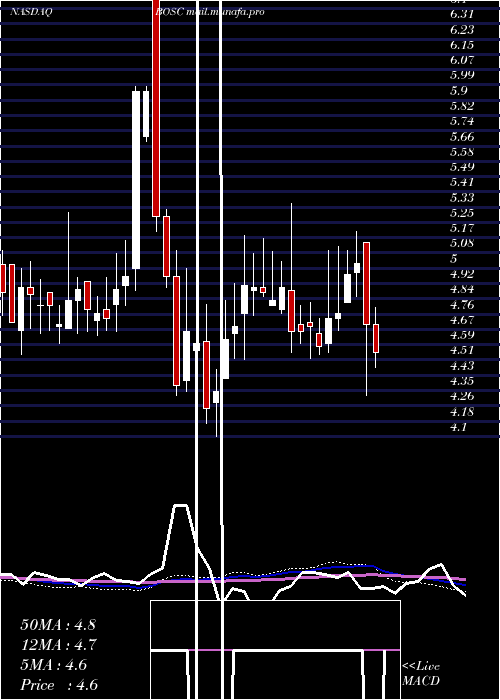Click the 5MA : 4.6 readout
500x700 pixels.
(x=54, y=665)
